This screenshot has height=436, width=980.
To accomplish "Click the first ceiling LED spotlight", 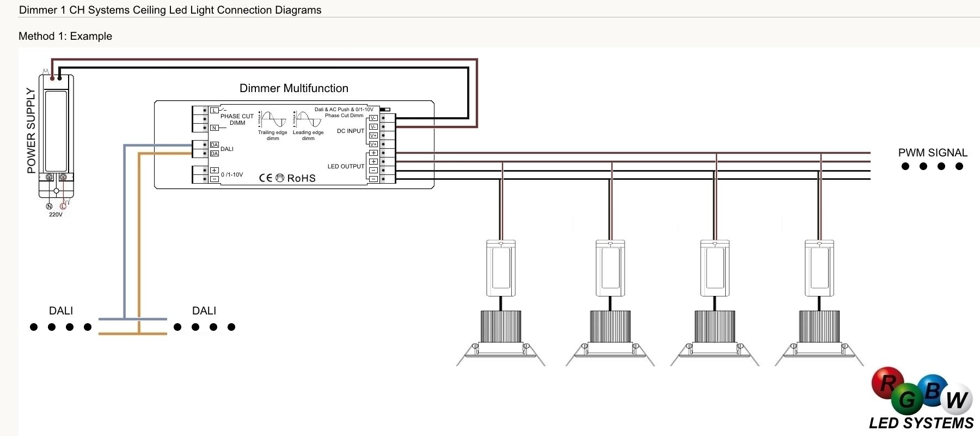I will point(501,338).
